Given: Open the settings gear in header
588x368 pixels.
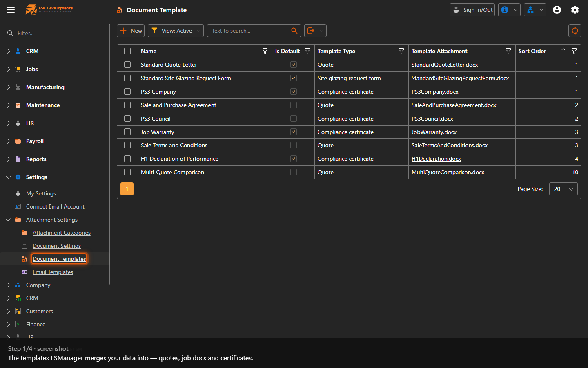Looking at the screenshot, I should (575, 10).
